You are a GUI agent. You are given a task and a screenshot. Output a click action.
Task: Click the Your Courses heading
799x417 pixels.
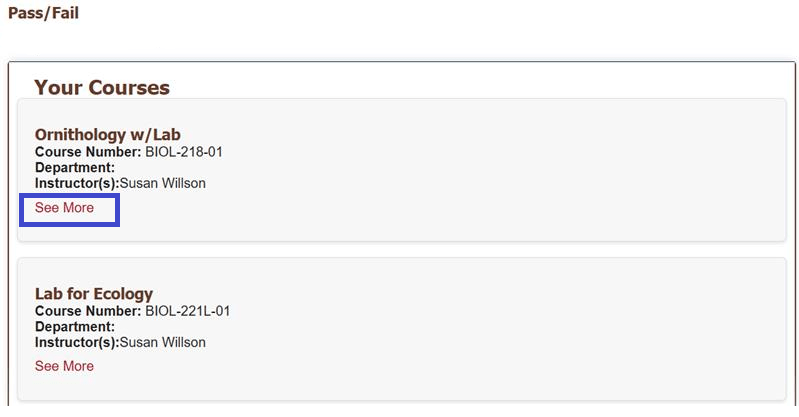coord(102,88)
